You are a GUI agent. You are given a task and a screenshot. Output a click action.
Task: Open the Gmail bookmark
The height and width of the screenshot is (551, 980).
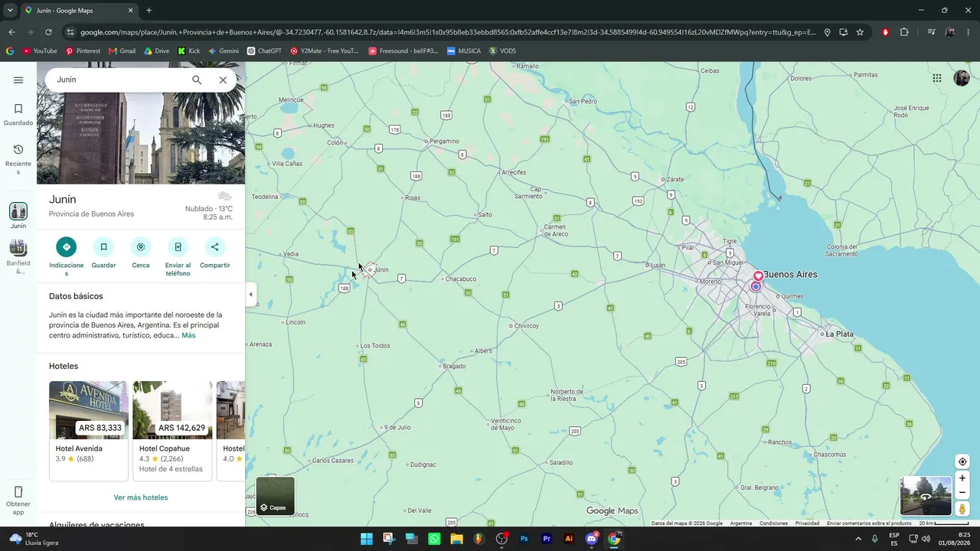click(x=122, y=51)
